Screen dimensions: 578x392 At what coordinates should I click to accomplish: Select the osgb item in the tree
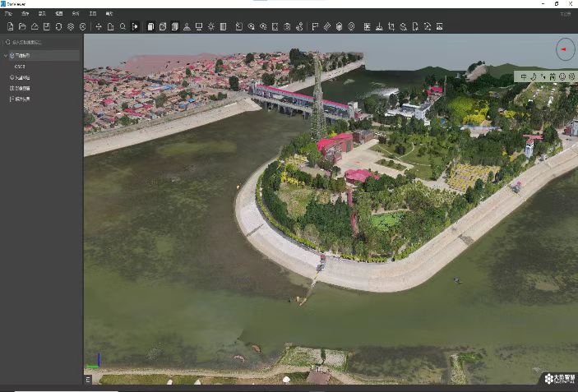[x=20, y=67]
